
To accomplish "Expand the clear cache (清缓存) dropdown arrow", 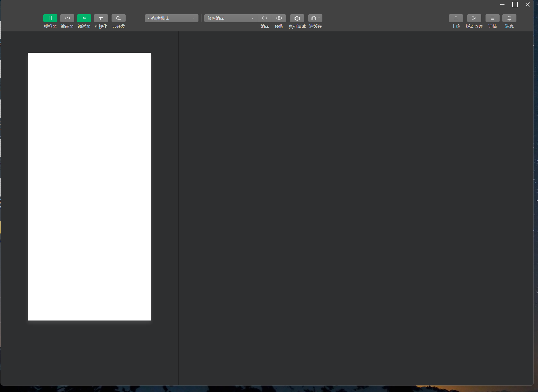I will pyautogui.click(x=319, y=18).
